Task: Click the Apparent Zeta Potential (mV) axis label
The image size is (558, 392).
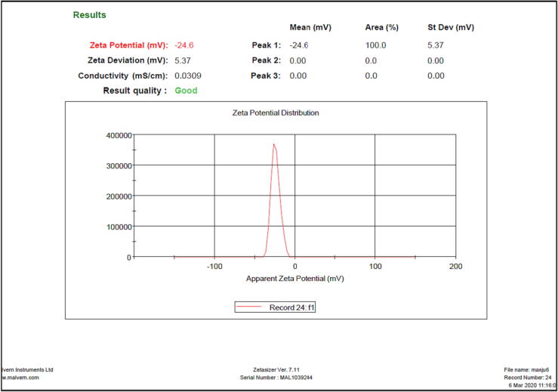Action: point(294,279)
